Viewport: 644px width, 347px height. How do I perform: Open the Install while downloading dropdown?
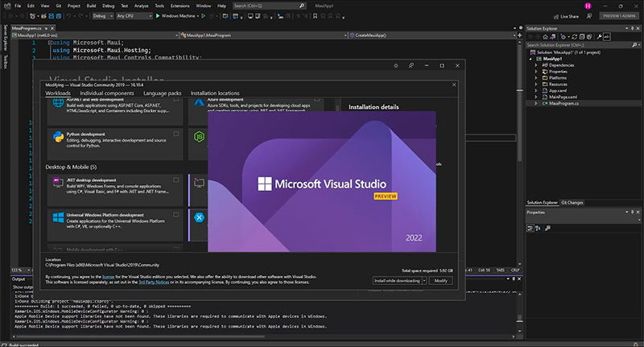(x=398, y=280)
